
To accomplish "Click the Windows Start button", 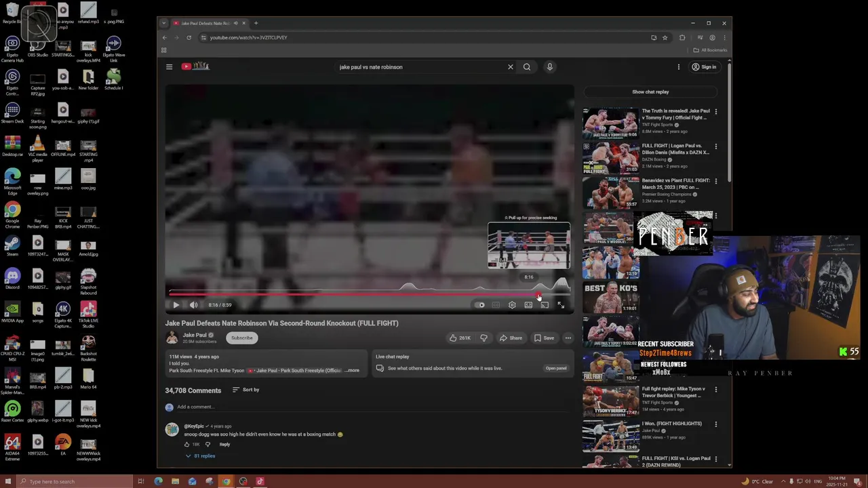I will pos(7,481).
